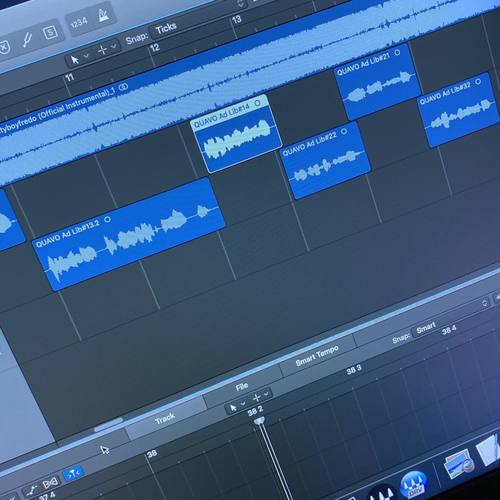500x500 pixels.
Task: Toggle the metronome click button
Action: [104, 15]
